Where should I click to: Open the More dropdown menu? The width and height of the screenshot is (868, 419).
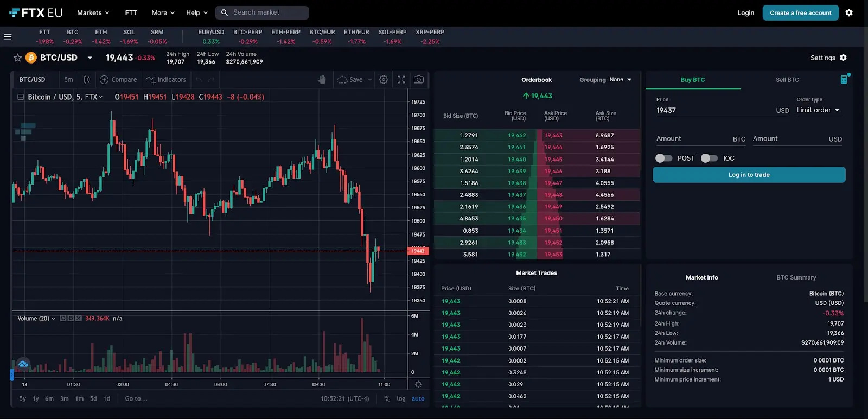163,12
